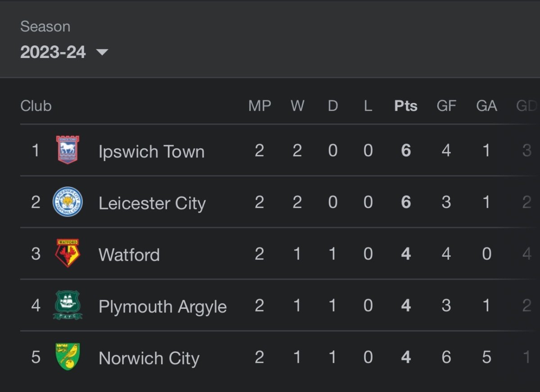Click the Norwich City club crest

(x=67, y=357)
